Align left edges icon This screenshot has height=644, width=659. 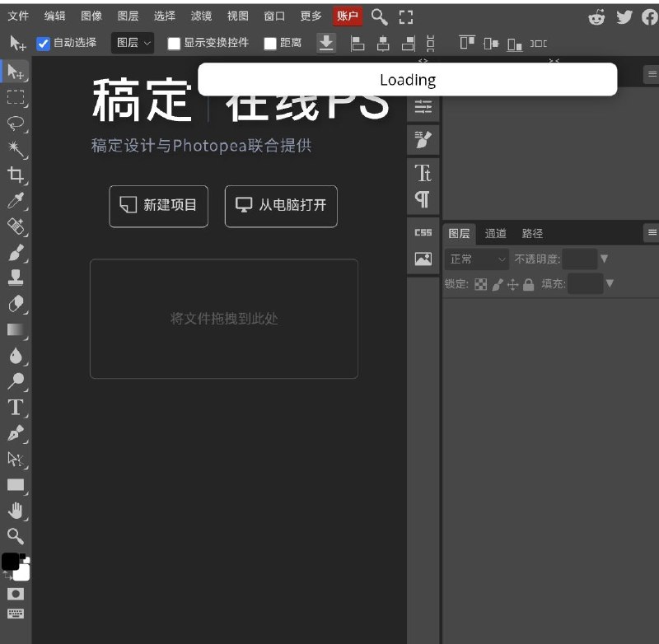click(358, 44)
